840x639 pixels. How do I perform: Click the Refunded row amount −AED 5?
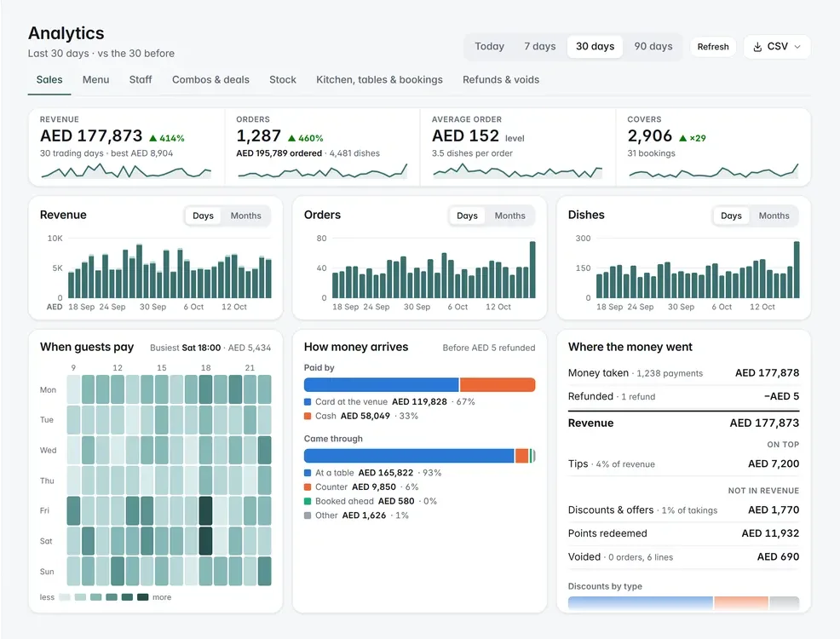click(781, 396)
